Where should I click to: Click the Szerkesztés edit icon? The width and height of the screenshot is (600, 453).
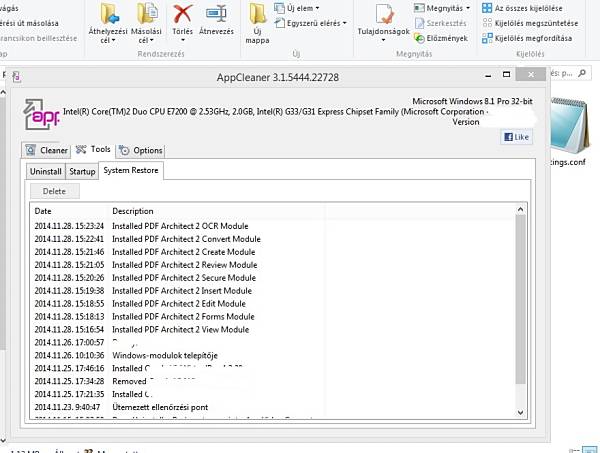pos(419,23)
